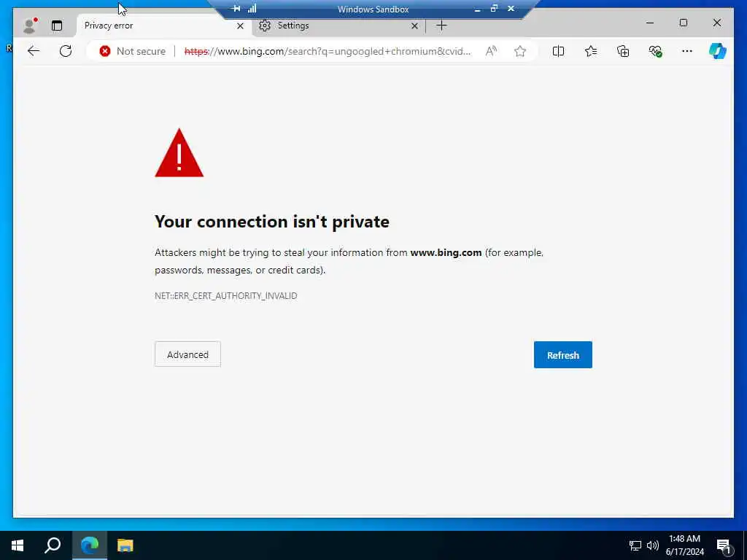Click the NET::ERR_CERT_AUTHORITY_INVALID error code
The image size is (747, 560).
tap(226, 296)
